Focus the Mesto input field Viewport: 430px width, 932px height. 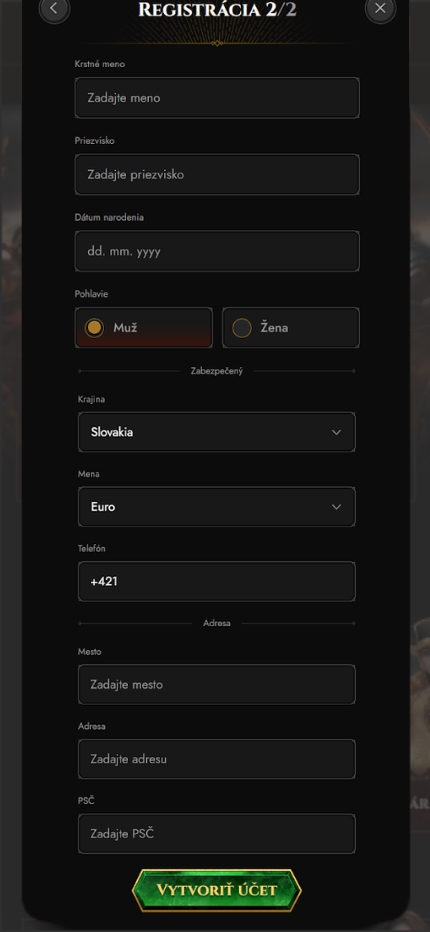216,685
